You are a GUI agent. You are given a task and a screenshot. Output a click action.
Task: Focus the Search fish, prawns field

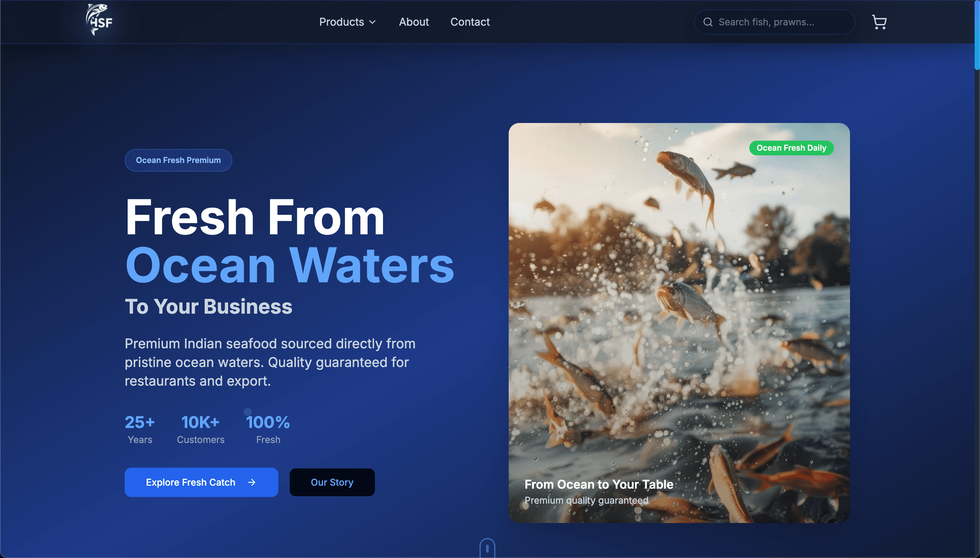tap(774, 22)
